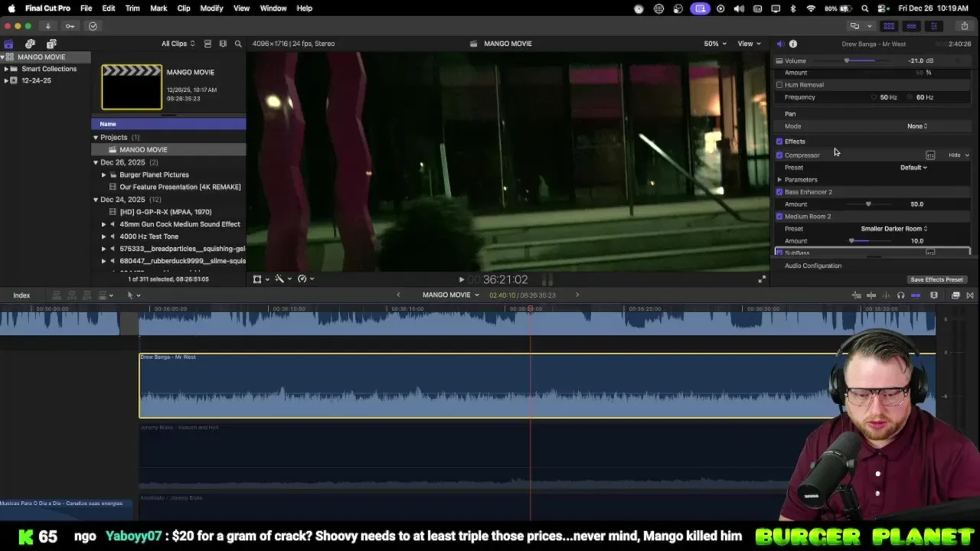Open the Pan Mode None dropdown
The height and width of the screenshot is (551, 980).
click(917, 126)
